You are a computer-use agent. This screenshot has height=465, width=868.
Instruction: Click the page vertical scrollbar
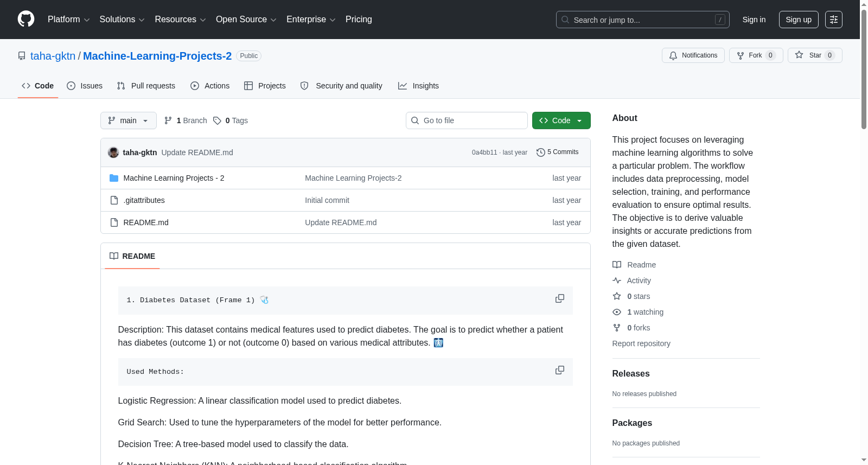click(x=864, y=232)
